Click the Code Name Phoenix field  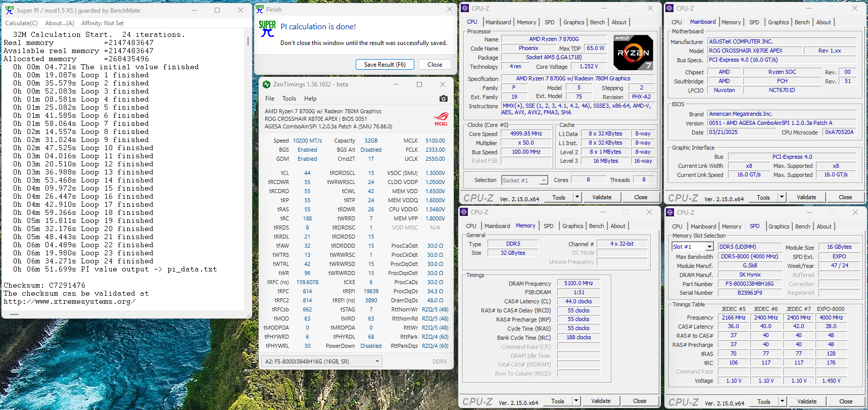528,48
